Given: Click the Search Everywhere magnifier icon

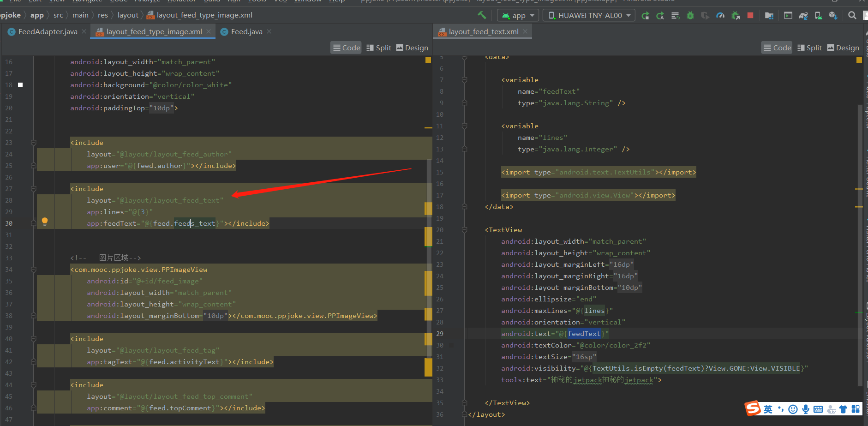Looking at the screenshot, I should pos(852,16).
